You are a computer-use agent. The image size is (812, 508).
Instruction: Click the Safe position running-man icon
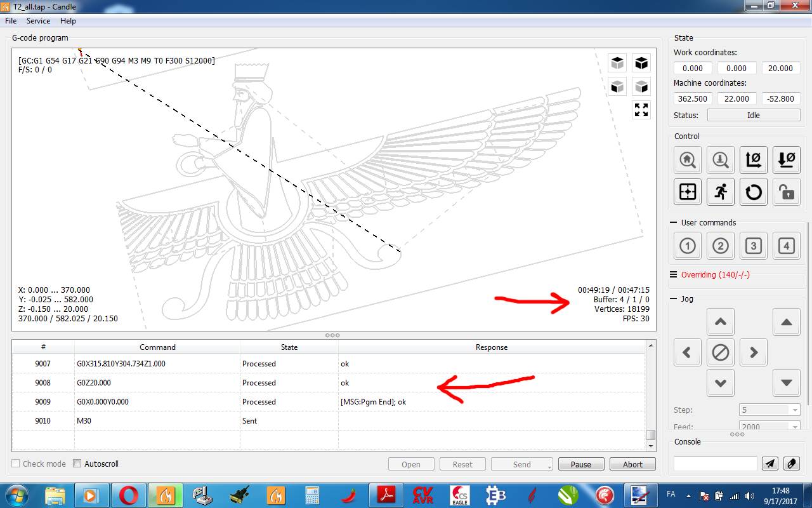(721, 192)
